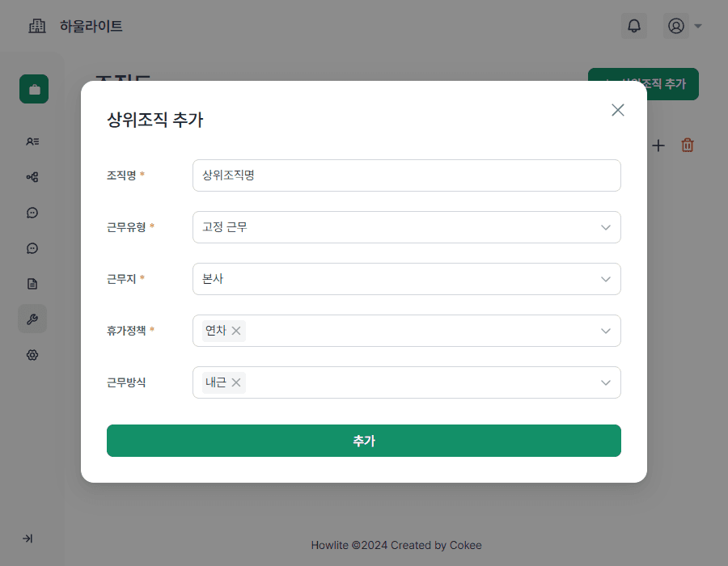
Task: Click the logout arrow icon at sidebar bottom
Action: (29, 539)
